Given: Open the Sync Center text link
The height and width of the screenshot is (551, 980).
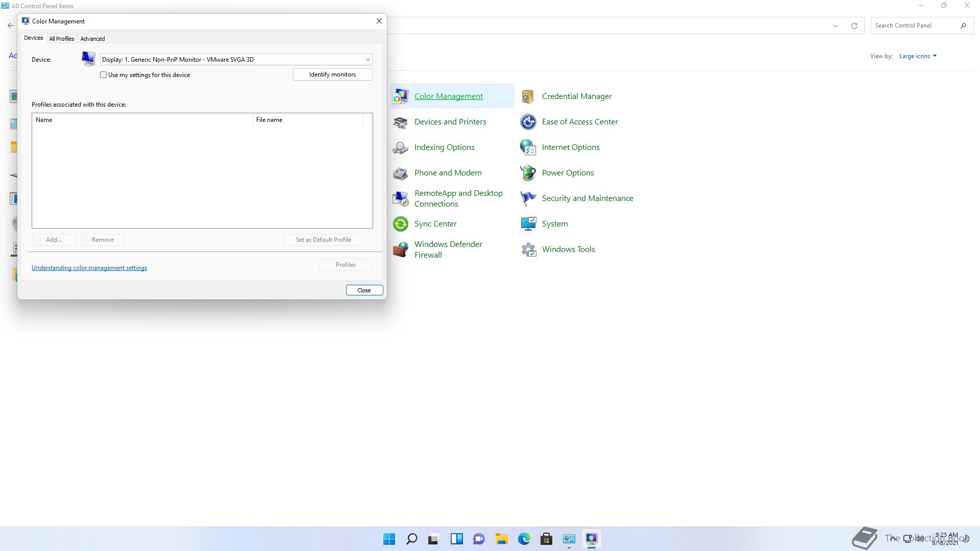Looking at the screenshot, I should tap(435, 224).
